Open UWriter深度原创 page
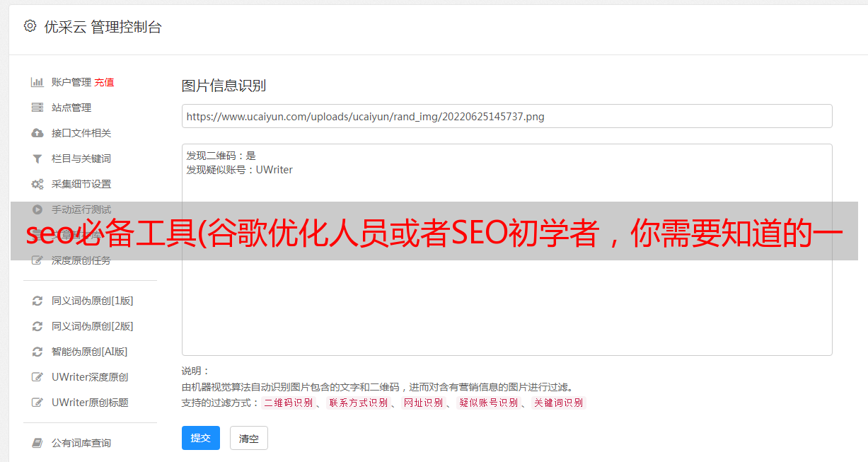Image resolution: width=868 pixels, height=462 pixels. pyautogui.click(x=90, y=377)
